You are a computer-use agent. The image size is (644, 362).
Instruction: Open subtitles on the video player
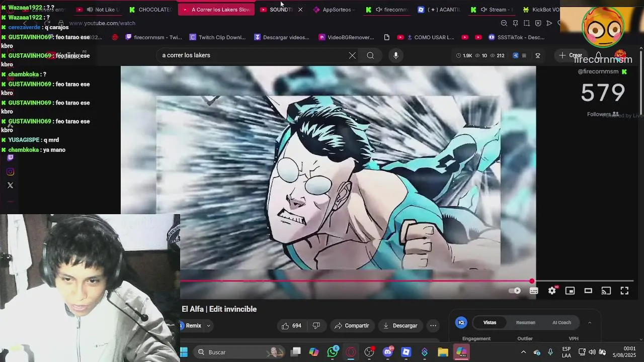534,291
